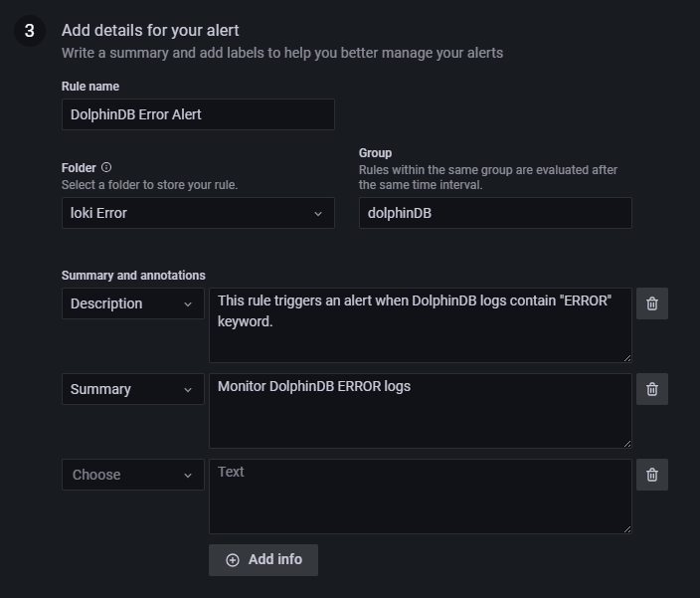Open the Summary annotation type dropdown
Screen dimensions: 700x598
[x=132, y=389]
